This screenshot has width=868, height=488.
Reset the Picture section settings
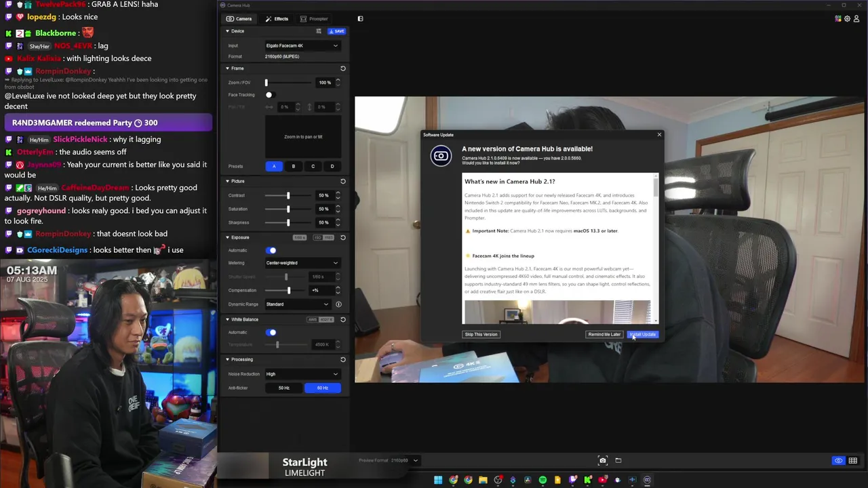342,181
